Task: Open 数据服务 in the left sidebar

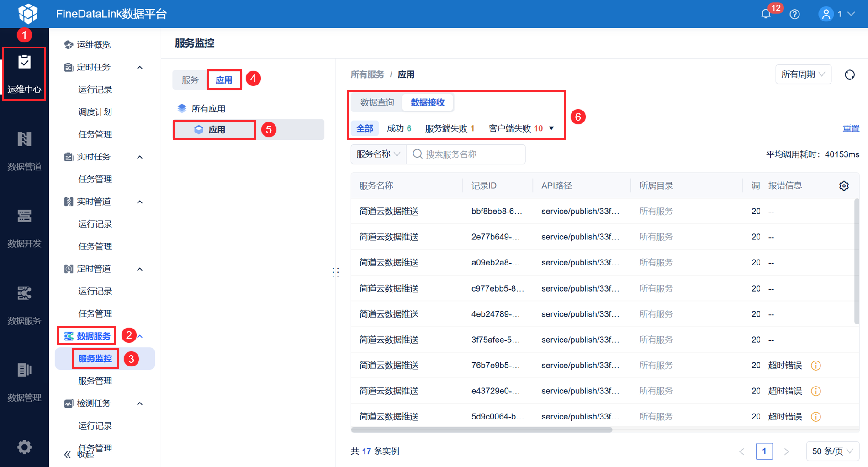Action: pyautogui.click(x=24, y=305)
